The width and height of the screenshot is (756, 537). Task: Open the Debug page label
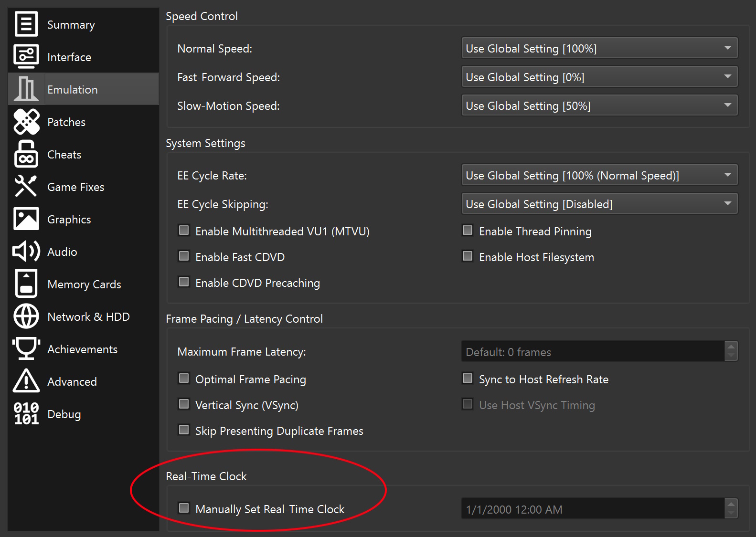(64, 414)
